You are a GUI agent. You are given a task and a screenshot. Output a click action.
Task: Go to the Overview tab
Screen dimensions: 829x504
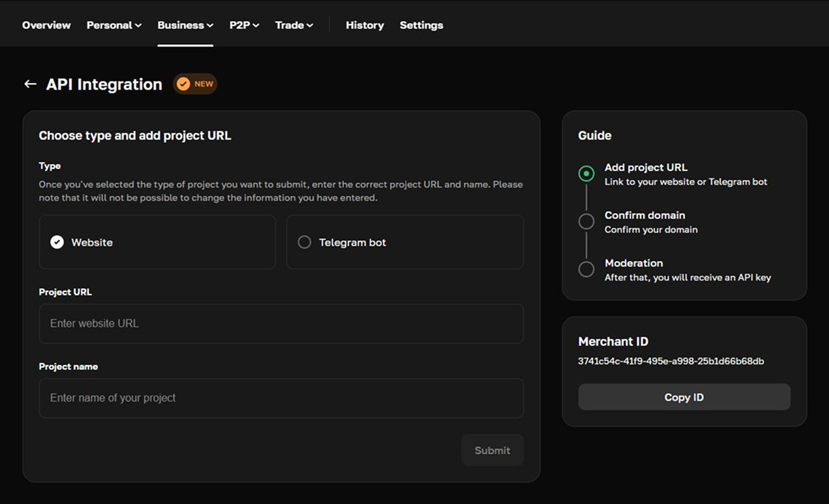coord(47,25)
